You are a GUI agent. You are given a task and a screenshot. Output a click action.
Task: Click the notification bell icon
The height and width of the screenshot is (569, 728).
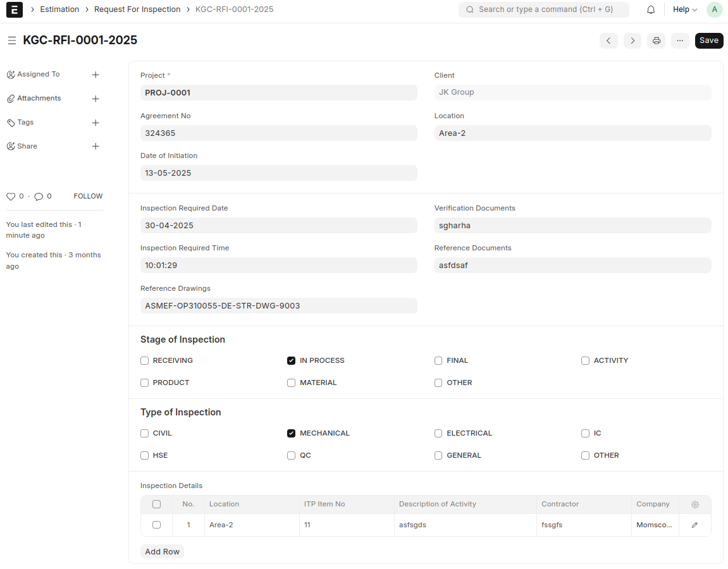click(x=651, y=9)
